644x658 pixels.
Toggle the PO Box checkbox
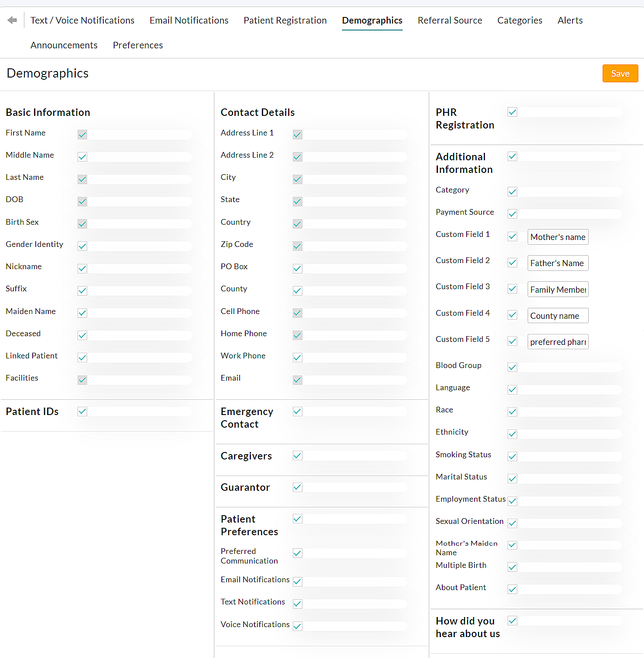298,268
